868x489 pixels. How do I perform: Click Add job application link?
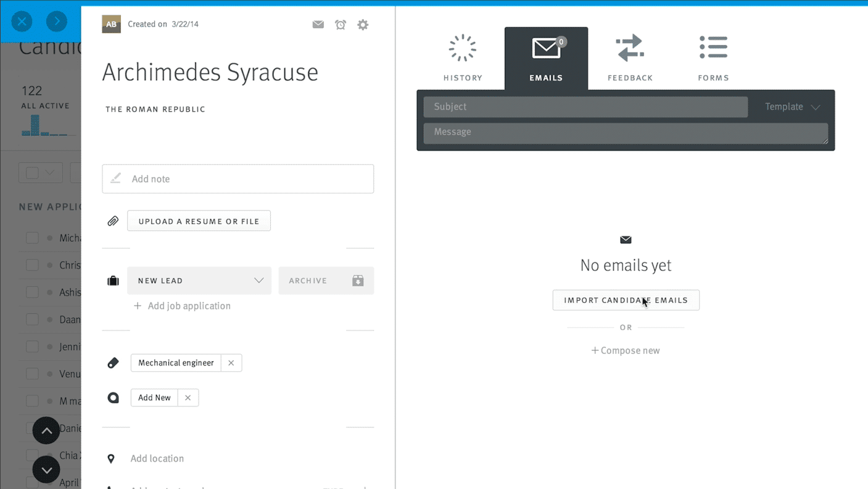click(182, 306)
